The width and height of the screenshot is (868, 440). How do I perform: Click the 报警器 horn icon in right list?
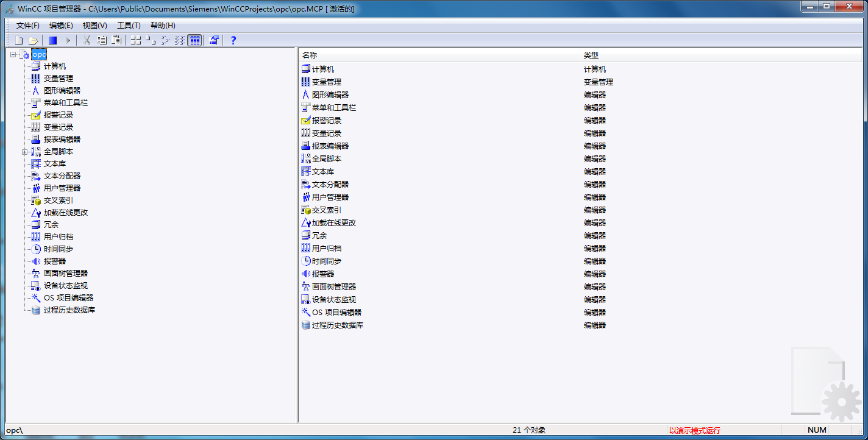coord(306,274)
